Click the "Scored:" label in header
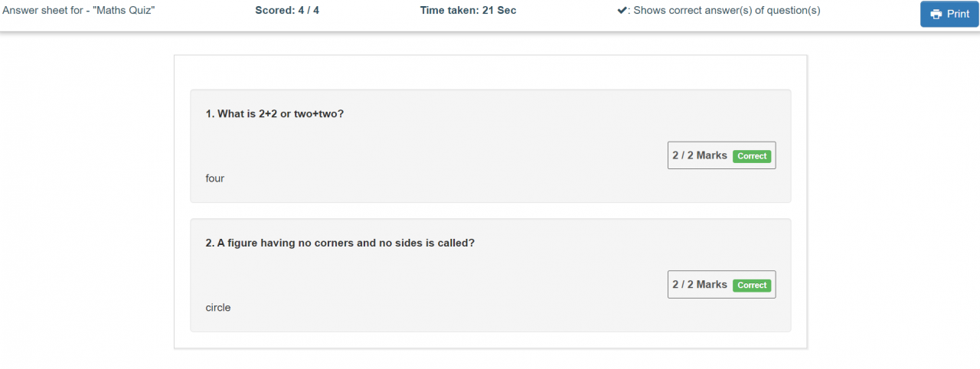980x369 pixels. [x=275, y=11]
